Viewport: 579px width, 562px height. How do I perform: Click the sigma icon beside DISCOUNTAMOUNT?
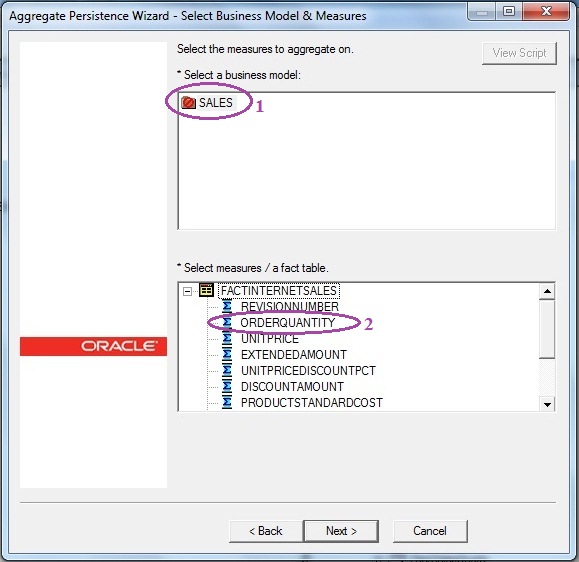point(227,387)
